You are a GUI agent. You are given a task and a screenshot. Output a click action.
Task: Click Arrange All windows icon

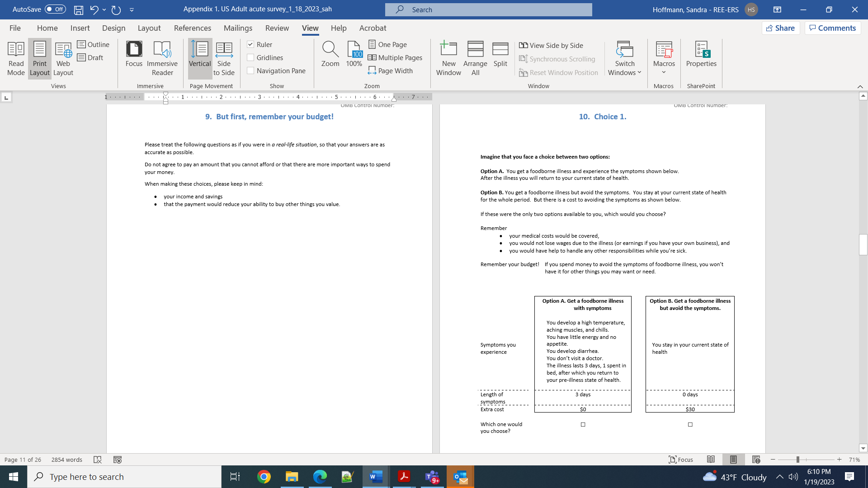pos(475,58)
